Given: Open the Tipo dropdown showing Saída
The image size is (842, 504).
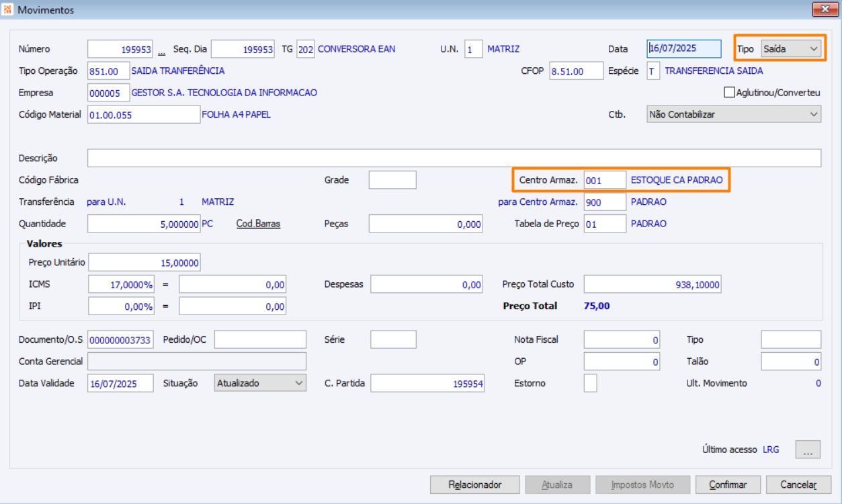Looking at the screenshot, I should coord(790,49).
